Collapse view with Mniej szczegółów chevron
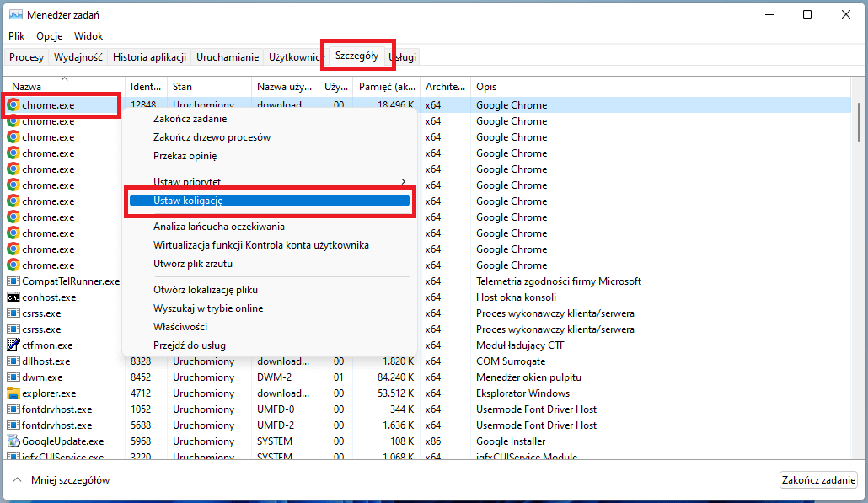The height and width of the screenshot is (503, 868). pyautogui.click(x=17, y=479)
